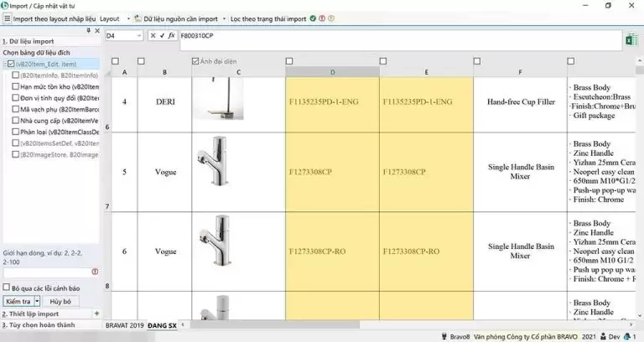Click the 'Hủy bỏ' button
Viewport: 644px width, 342px height.
[60, 301]
